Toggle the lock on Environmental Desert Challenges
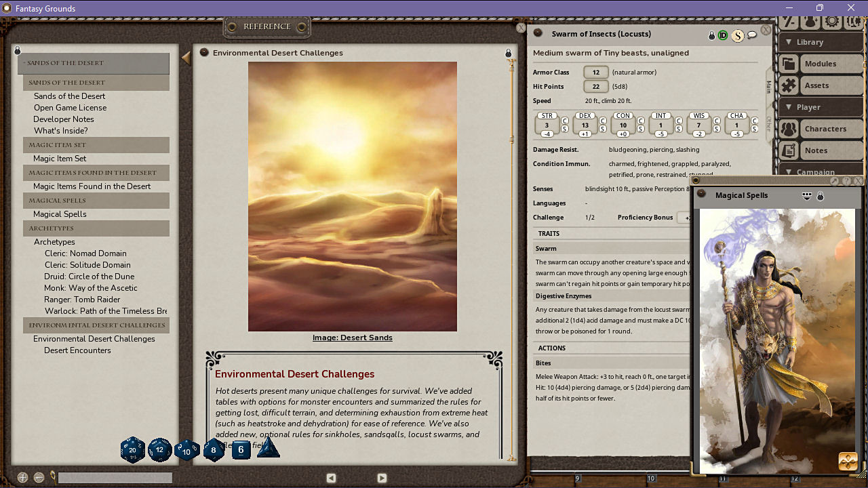Image resolution: width=868 pixels, height=488 pixels. (508, 52)
